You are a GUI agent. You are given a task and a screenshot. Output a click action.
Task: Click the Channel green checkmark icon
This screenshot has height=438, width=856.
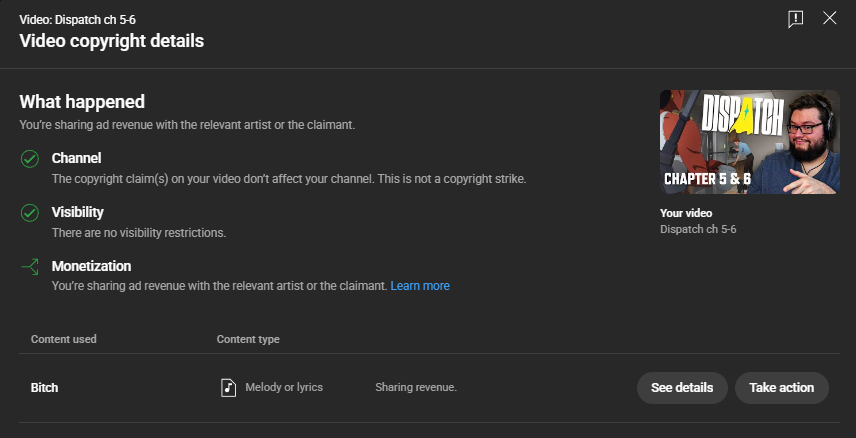[29, 159]
